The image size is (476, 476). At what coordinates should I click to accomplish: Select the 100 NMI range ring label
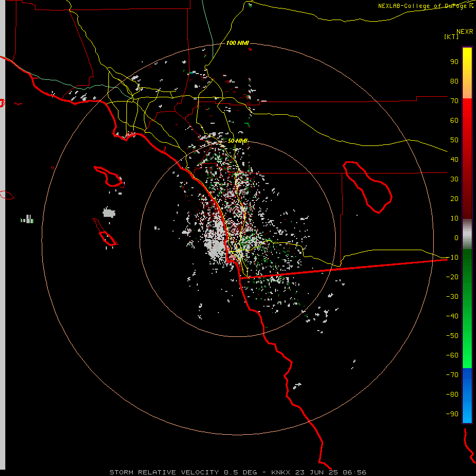237,43
